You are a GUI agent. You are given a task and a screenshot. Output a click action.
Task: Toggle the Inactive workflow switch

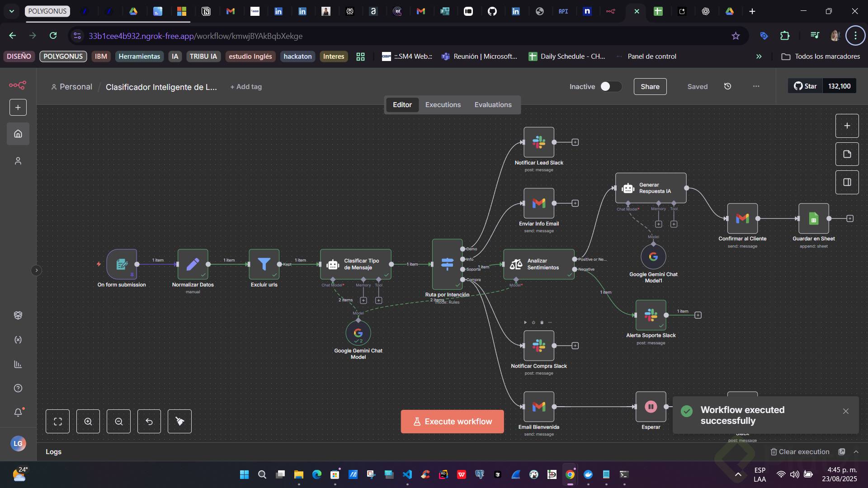[x=610, y=86]
